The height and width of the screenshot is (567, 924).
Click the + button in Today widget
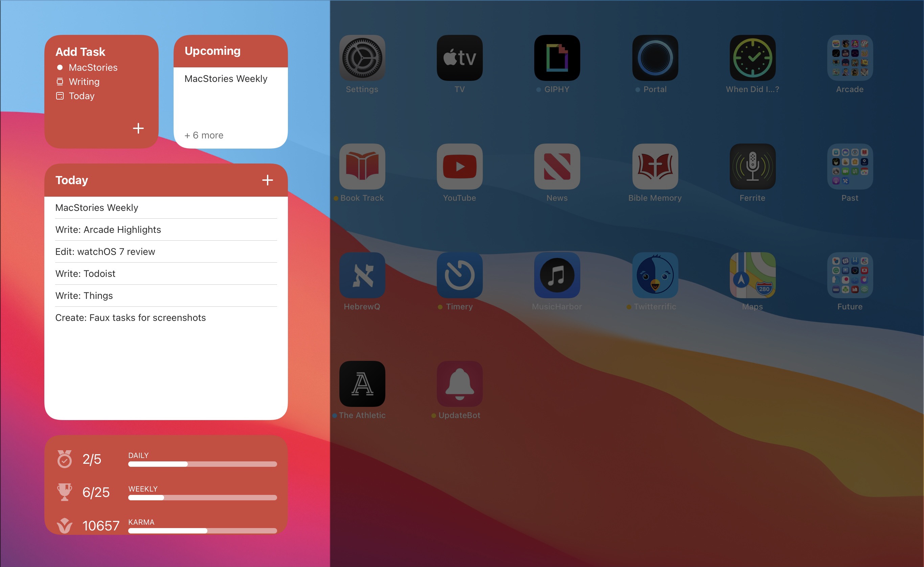click(267, 179)
